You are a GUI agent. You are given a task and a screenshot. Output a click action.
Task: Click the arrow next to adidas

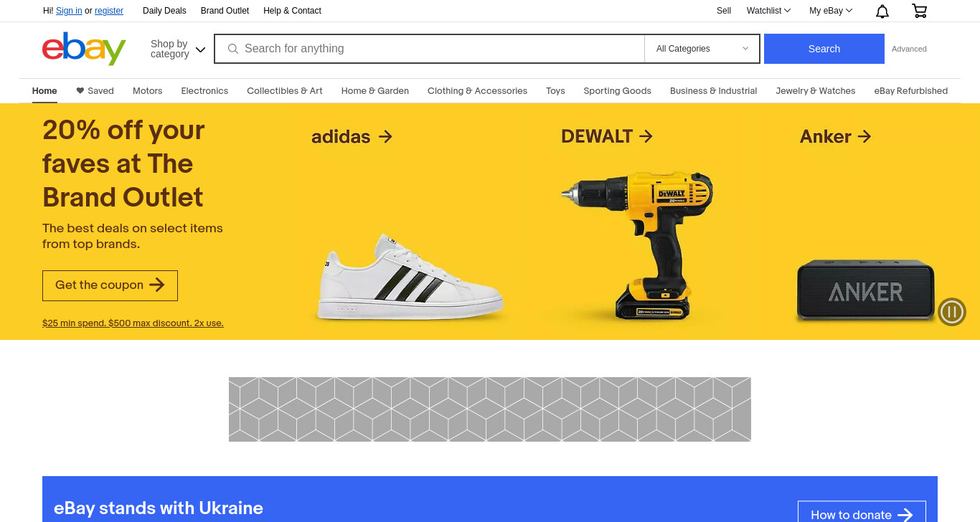[x=386, y=136]
